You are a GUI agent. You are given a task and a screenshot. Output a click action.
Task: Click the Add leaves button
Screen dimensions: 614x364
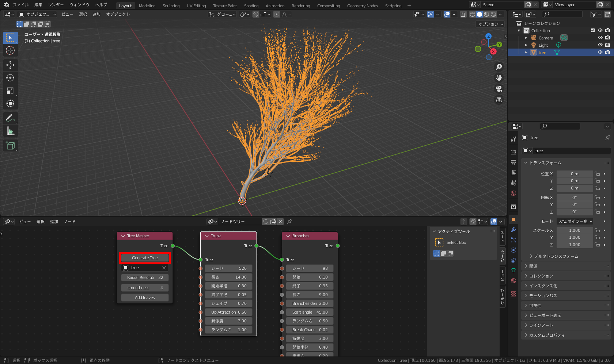(x=144, y=297)
